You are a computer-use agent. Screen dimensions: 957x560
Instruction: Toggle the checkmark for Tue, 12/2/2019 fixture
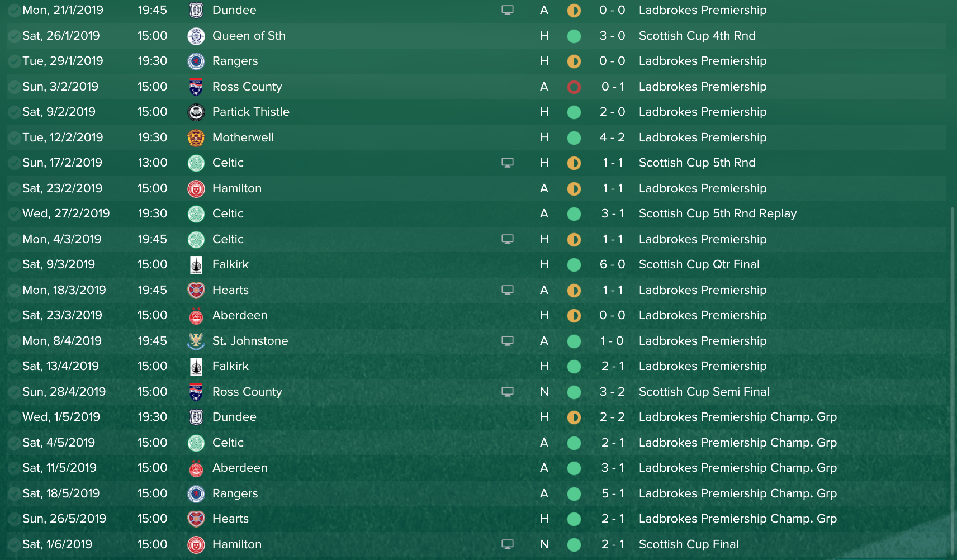[x=13, y=138]
